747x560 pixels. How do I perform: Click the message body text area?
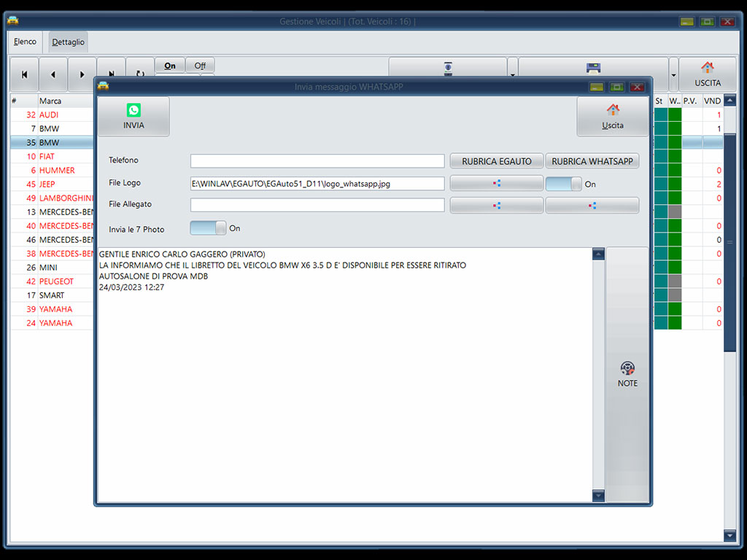345,374
